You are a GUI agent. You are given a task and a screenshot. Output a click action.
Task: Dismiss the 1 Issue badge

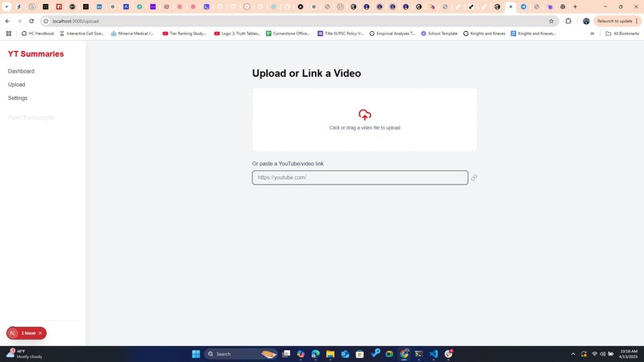[40, 333]
